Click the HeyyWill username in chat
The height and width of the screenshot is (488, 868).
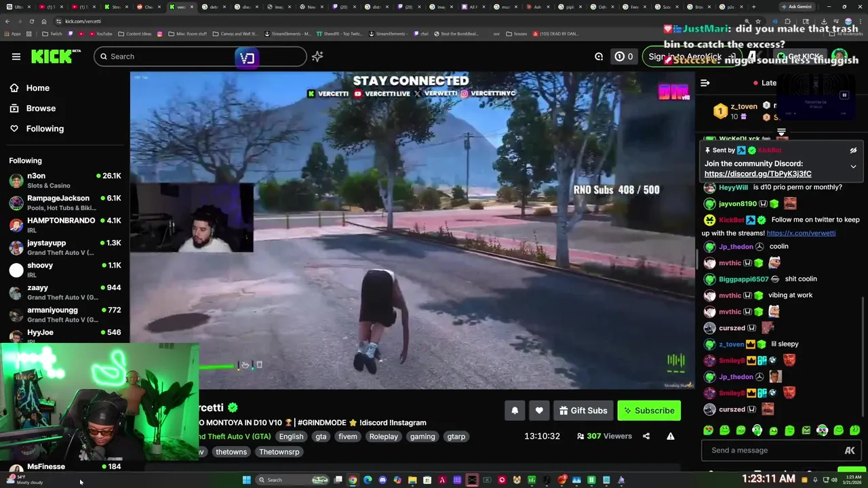[x=733, y=188]
